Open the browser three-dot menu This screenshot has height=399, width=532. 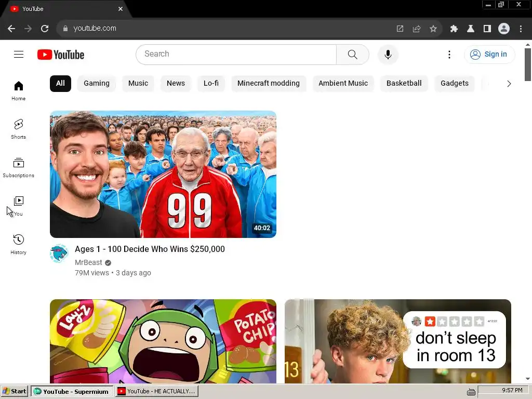pyautogui.click(x=521, y=29)
